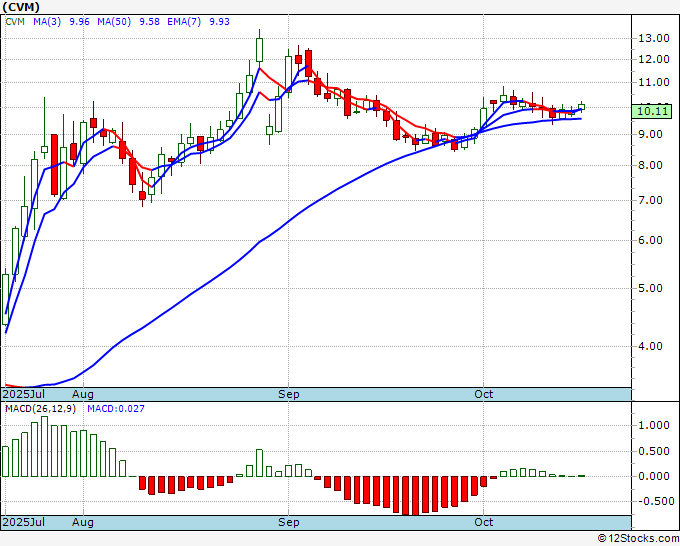Click Aug on the MACD time axis

[x=83, y=522]
